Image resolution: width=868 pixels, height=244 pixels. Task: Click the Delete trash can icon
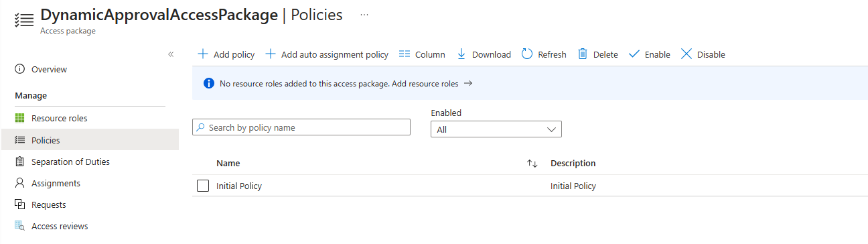[583, 54]
